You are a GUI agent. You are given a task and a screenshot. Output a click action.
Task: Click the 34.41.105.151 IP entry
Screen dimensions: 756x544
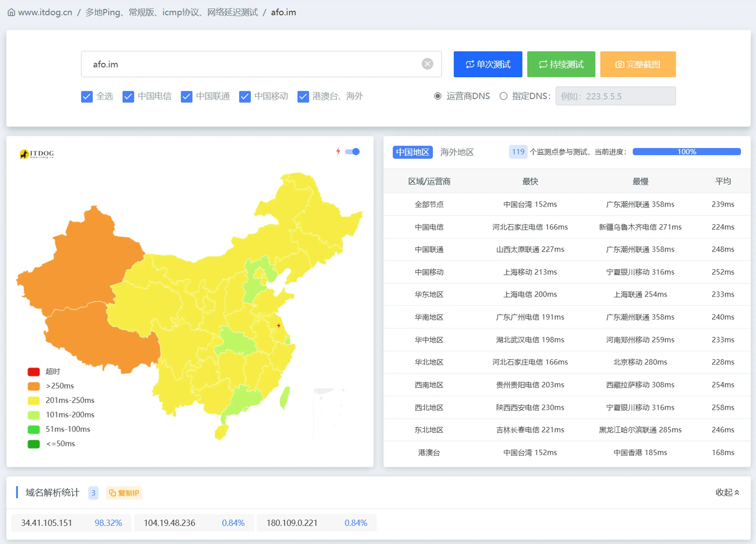tap(47, 523)
